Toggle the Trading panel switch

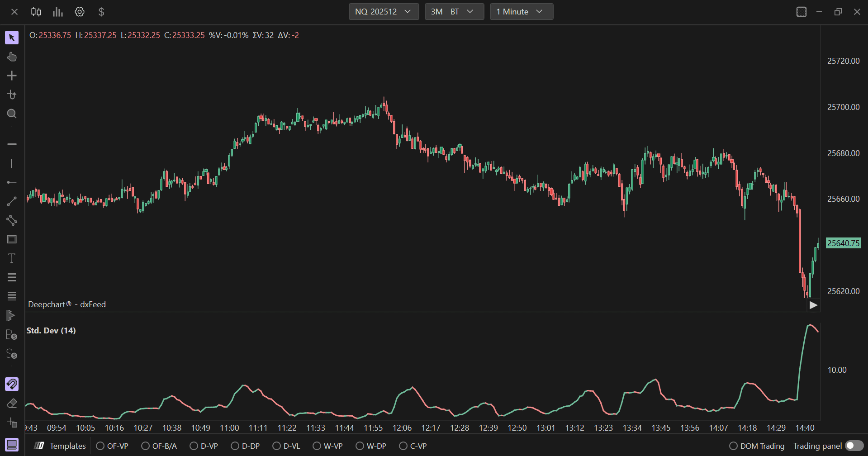click(x=854, y=446)
